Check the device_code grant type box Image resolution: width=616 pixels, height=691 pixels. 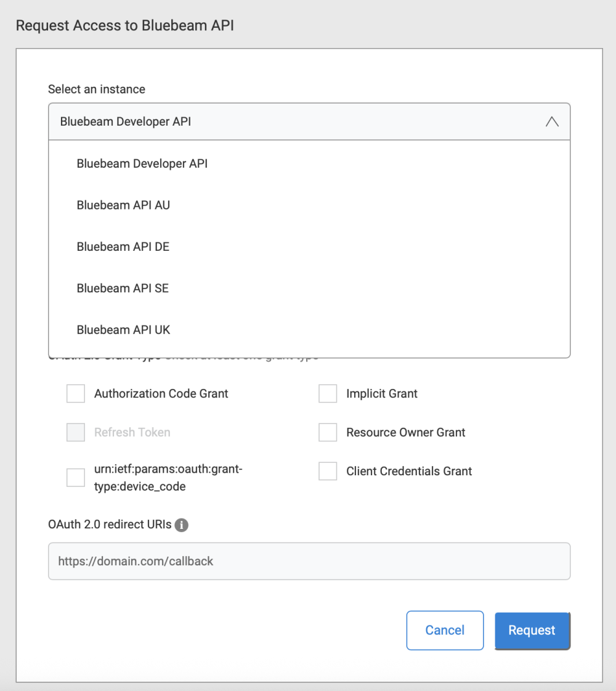76,477
